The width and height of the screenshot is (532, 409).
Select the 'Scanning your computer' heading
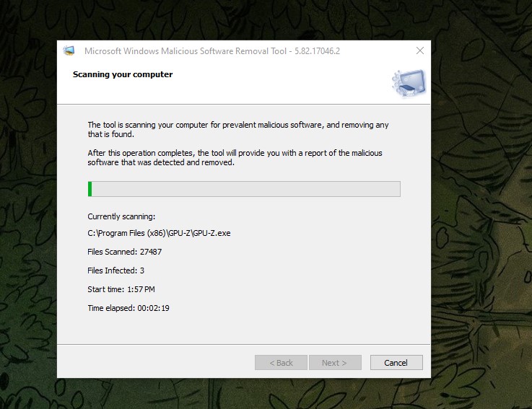coord(123,74)
